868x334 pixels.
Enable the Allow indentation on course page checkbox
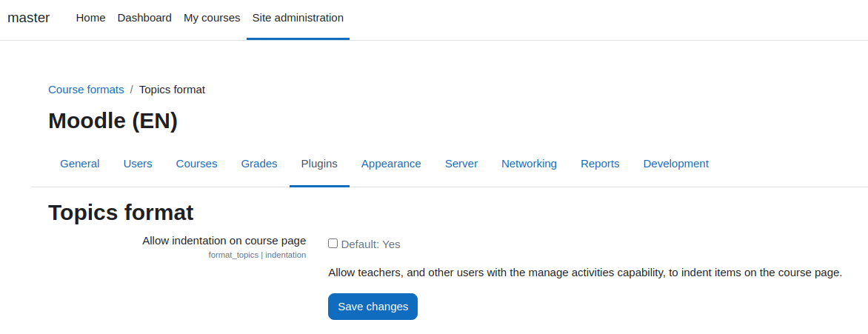[333, 243]
